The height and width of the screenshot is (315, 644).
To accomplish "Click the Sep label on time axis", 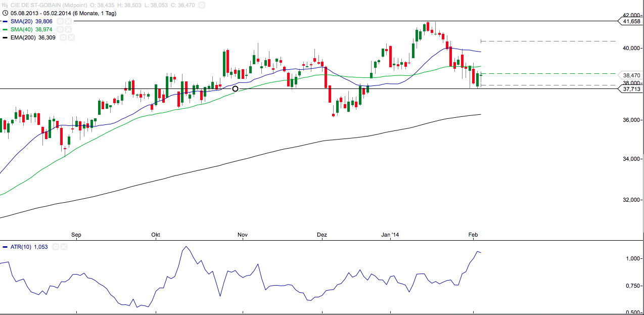I will click(x=76, y=235).
